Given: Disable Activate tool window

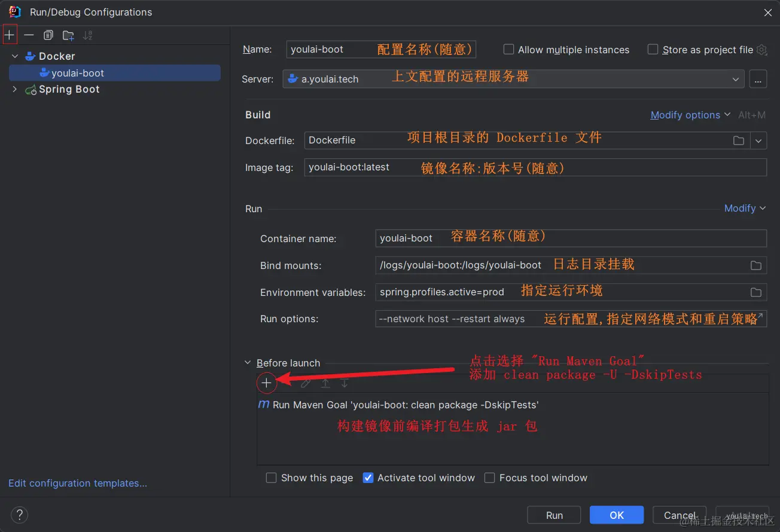Looking at the screenshot, I should [x=368, y=478].
